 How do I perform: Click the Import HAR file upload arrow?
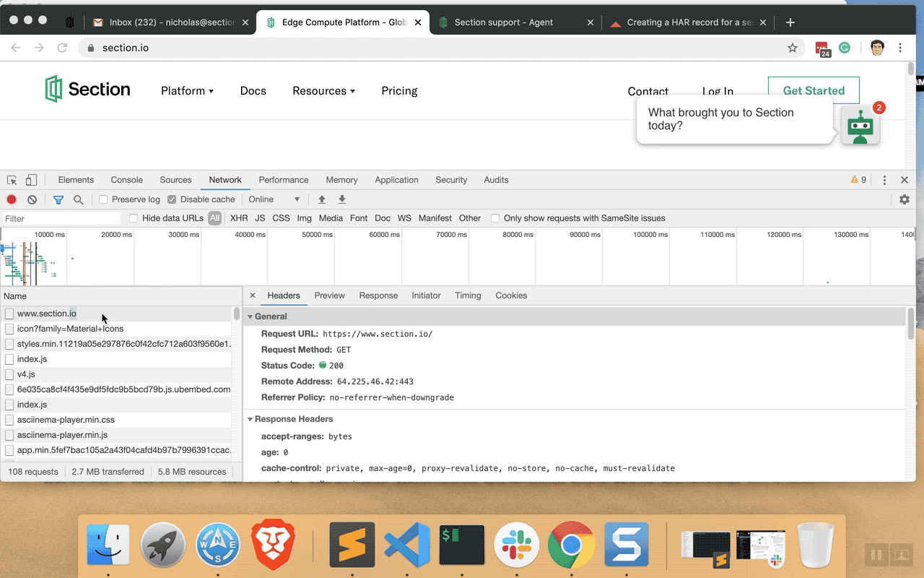point(322,199)
